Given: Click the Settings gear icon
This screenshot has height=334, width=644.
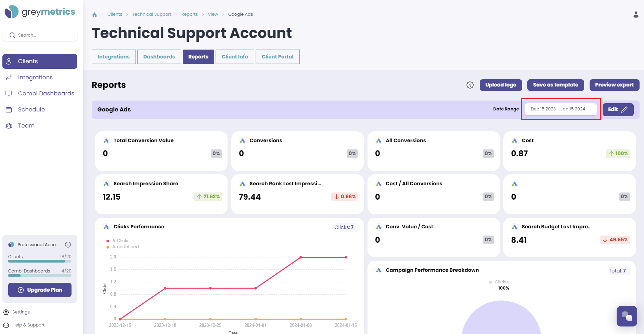Looking at the screenshot, I should point(6,312).
